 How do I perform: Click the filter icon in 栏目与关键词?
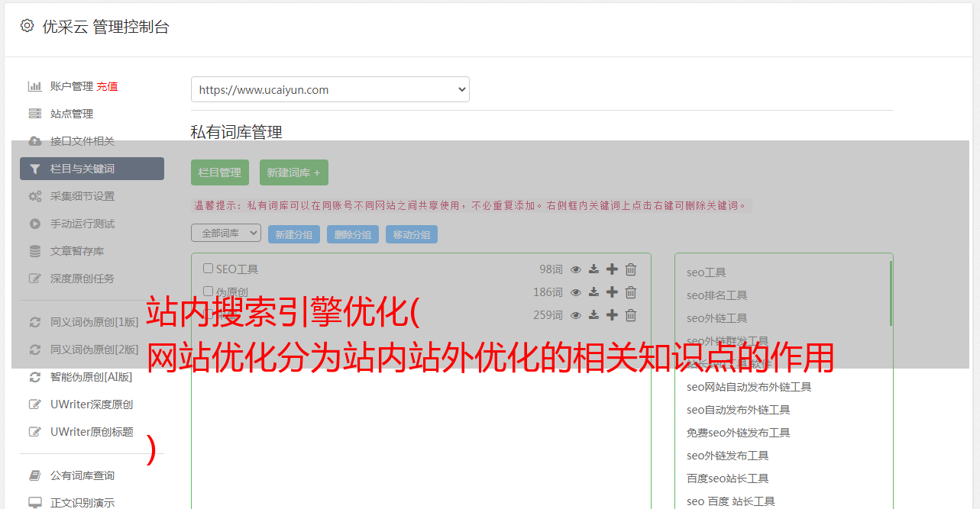(35, 169)
